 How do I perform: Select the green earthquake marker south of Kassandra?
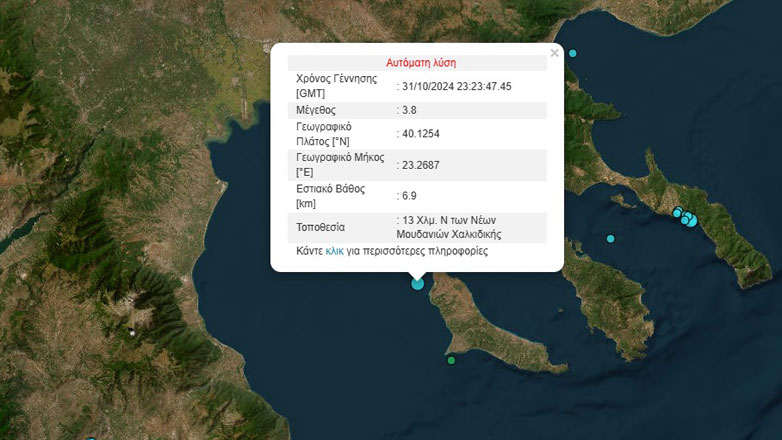pyautogui.click(x=451, y=360)
